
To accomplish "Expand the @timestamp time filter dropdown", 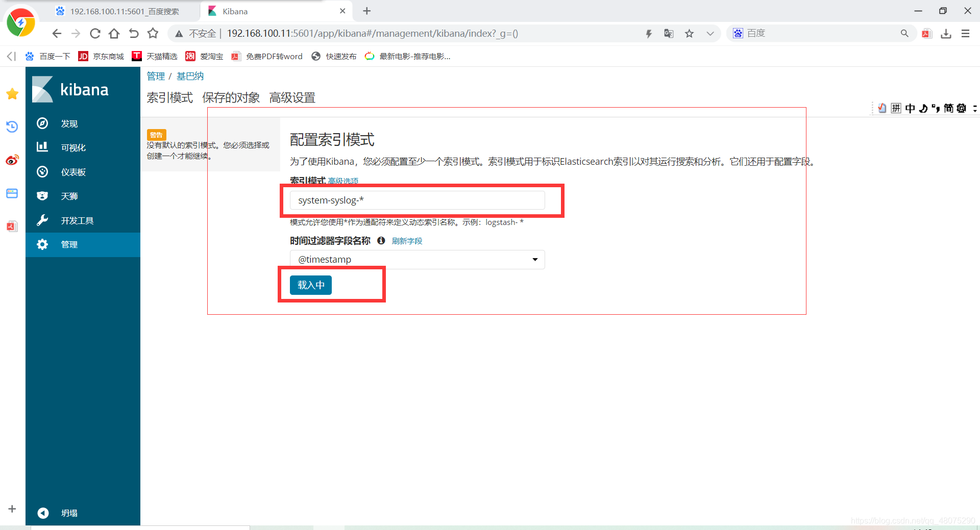I will coord(417,260).
